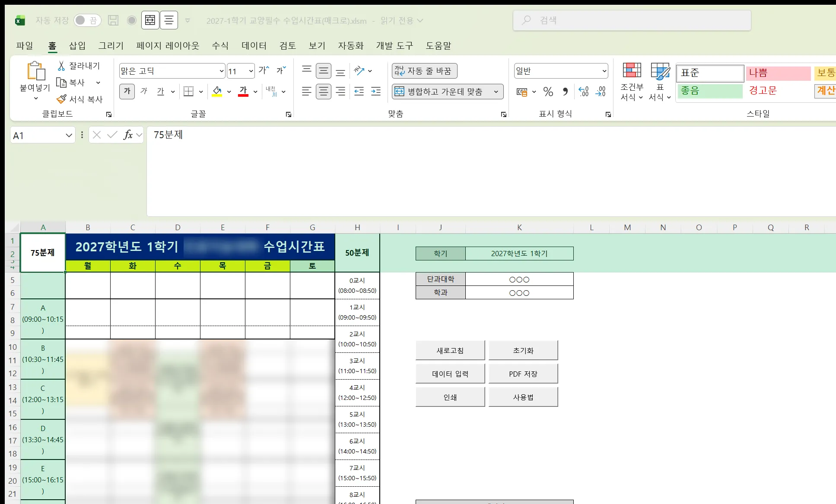Click the Cut scissors icon
This screenshot has height=504, width=836.
(61, 66)
